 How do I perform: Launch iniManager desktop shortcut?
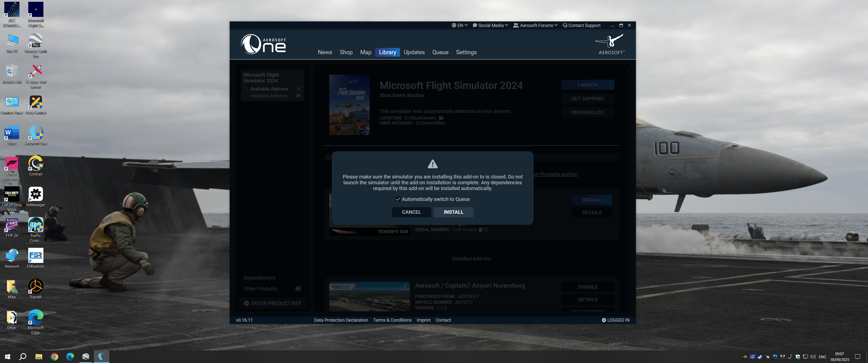pyautogui.click(x=36, y=197)
